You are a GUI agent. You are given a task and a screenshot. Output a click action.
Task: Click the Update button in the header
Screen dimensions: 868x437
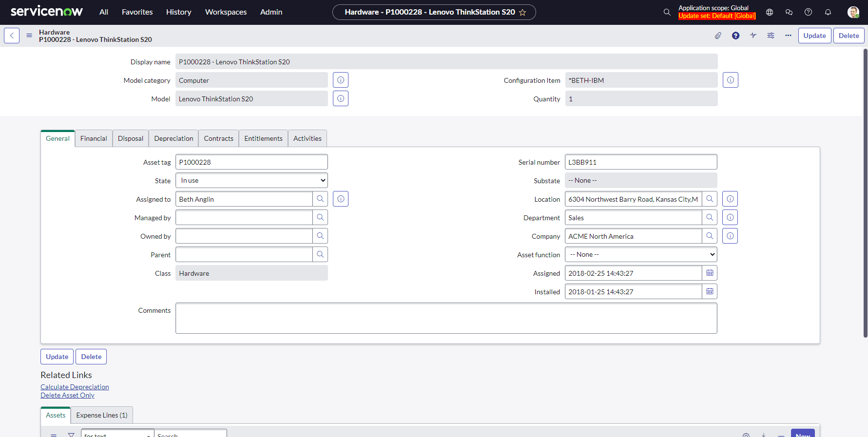pos(814,36)
